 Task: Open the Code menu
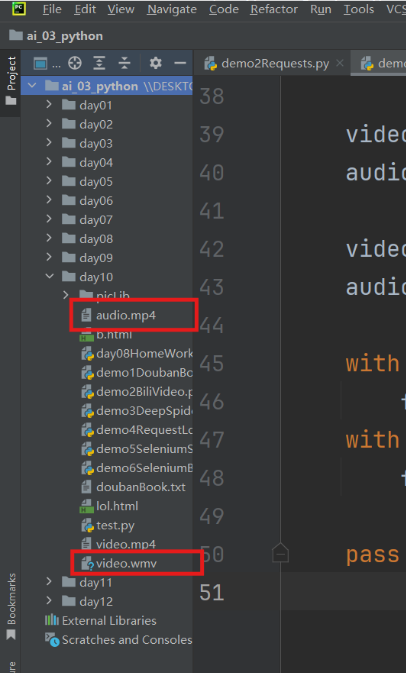click(x=224, y=9)
